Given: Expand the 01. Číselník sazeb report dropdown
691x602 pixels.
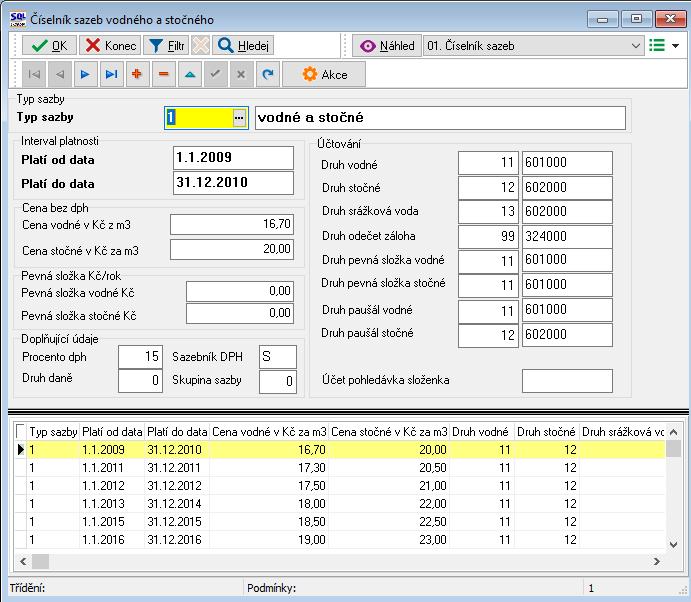Looking at the screenshot, I should [x=635, y=45].
